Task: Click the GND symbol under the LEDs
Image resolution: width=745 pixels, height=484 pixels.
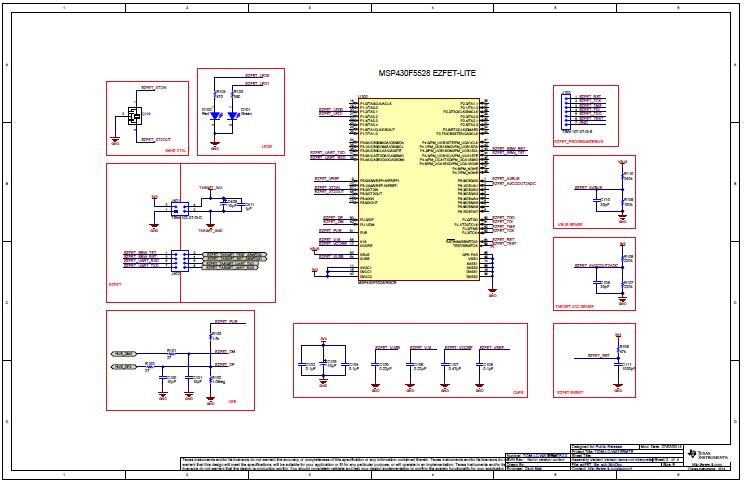Action: coord(214,146)
